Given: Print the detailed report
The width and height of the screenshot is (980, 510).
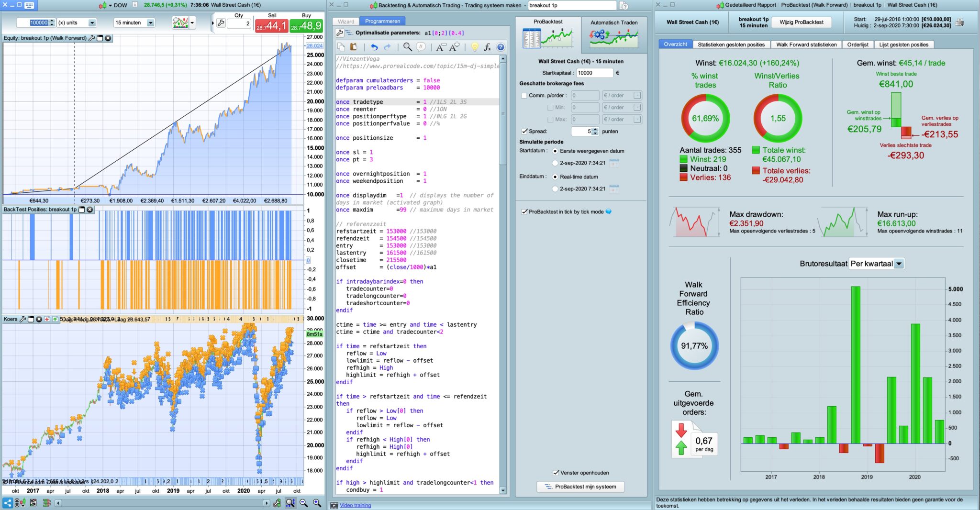Looking at the screenshot, I should 959,22.
